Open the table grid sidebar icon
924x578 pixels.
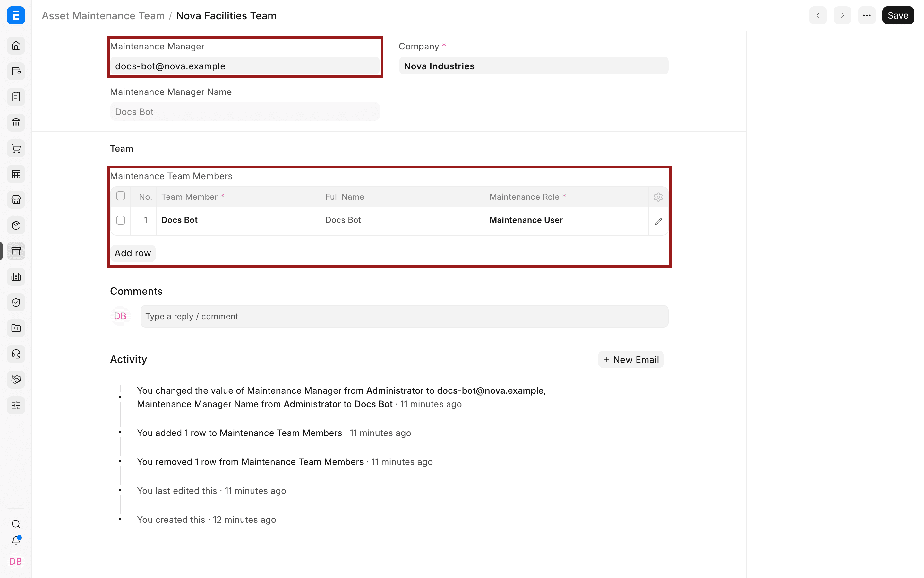16,174
